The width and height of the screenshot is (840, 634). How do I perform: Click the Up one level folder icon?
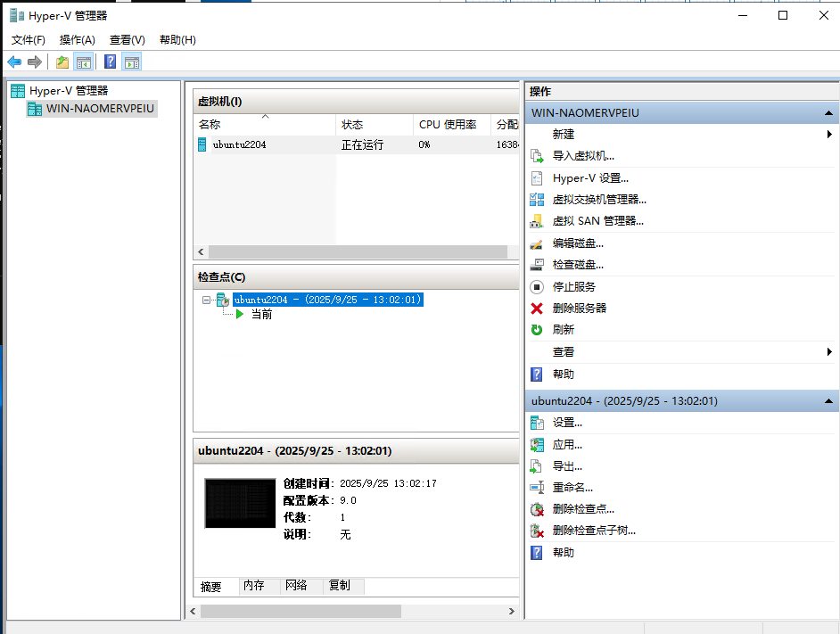[62, 62]
